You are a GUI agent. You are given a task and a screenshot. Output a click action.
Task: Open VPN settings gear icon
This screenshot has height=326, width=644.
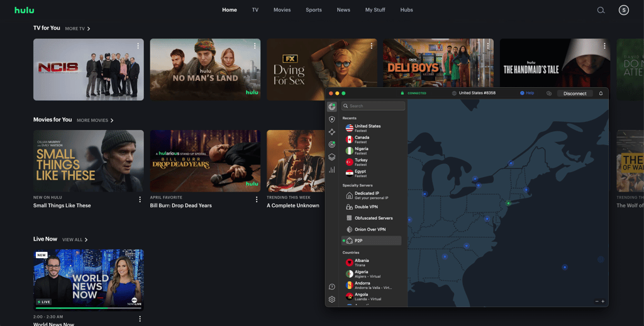tap(332, 300)
